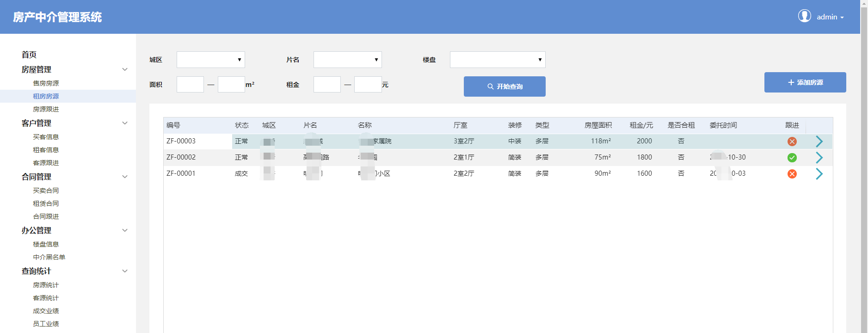Open details arrow for row ZF-00002
Image resolution: width=868 pixels, height=333 pixels.
coord(819,158)
